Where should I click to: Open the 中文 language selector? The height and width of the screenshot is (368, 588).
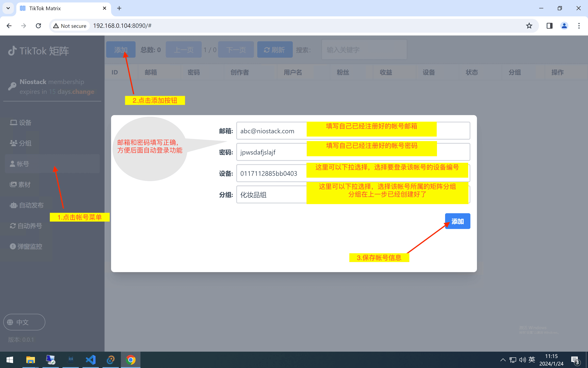[24, 322]
